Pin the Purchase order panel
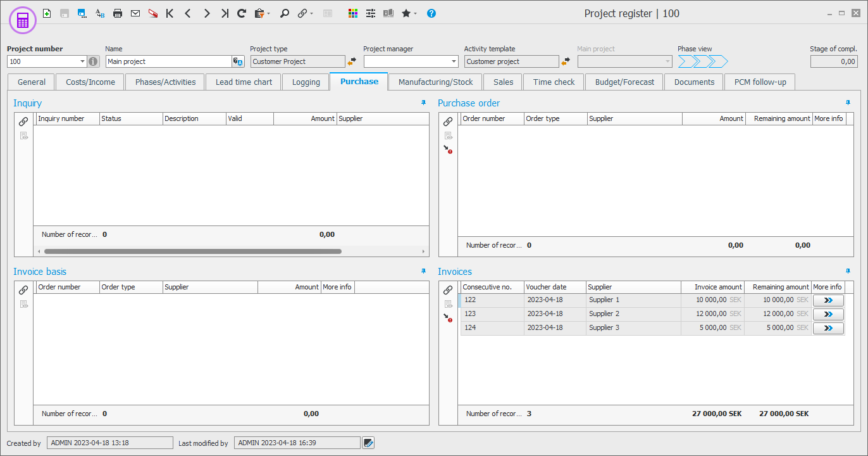 tap(848, 103)
